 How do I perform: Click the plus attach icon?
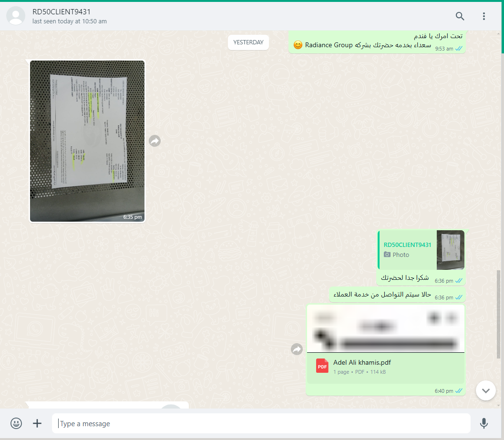37,423
